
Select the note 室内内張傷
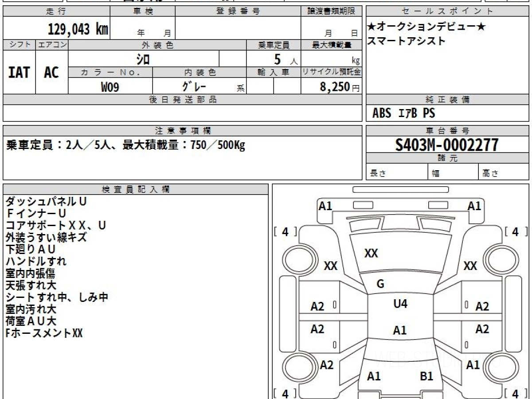(30, 273)
